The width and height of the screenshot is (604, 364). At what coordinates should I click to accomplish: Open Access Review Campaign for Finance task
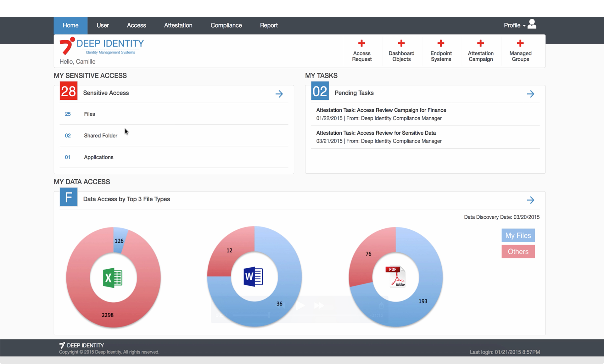click(381, 110)
